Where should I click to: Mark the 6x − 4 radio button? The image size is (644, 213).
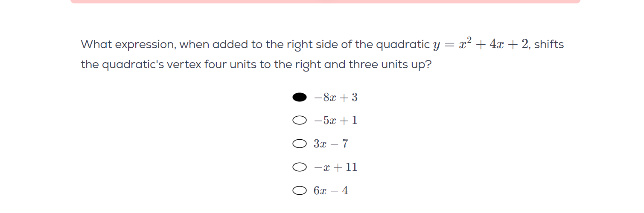pos(300,190)
